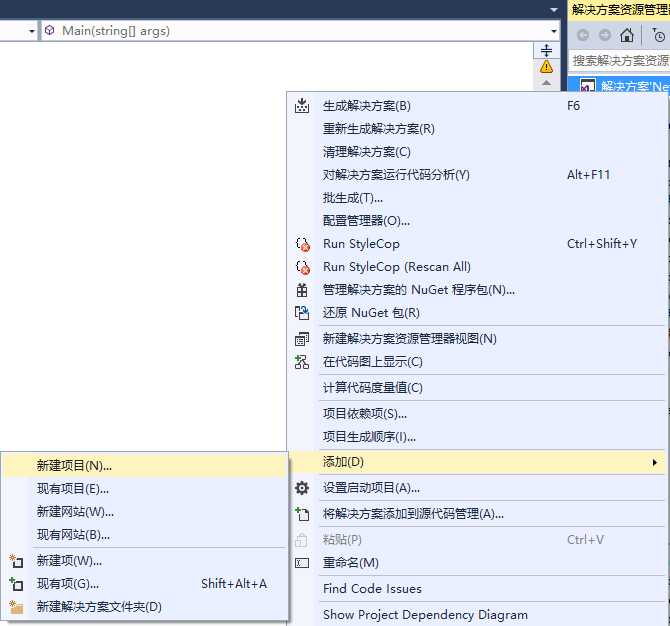Click the Main method cube icon

[50, 30]
